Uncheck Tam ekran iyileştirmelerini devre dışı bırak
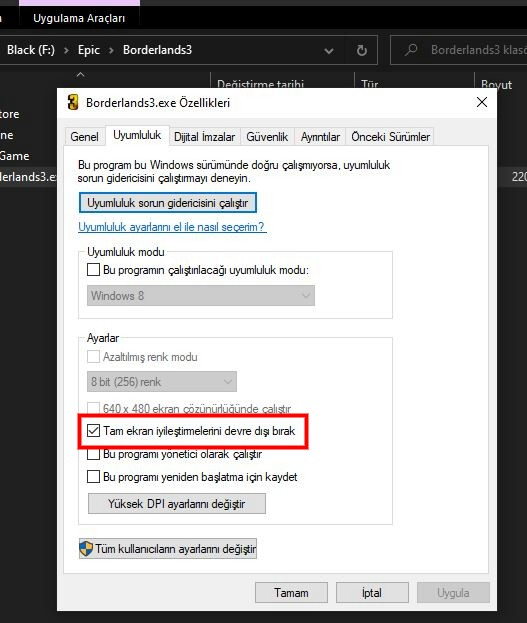This screenshot has height=623, width=527. click(x=93, y=430)
